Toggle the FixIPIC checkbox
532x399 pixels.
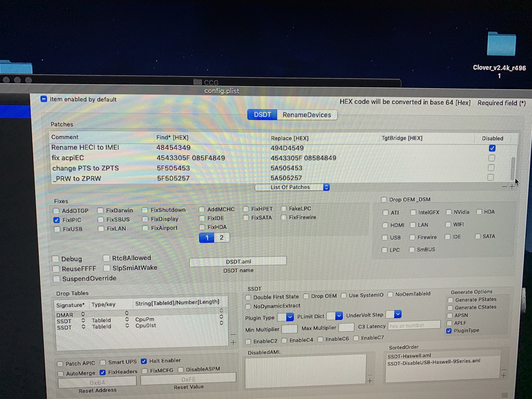(56, 220)
